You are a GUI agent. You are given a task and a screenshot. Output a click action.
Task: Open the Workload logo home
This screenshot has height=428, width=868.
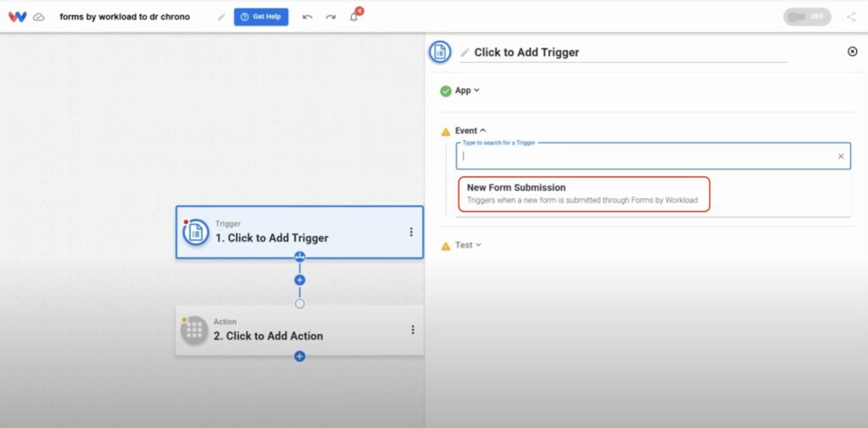coord(17,17)
